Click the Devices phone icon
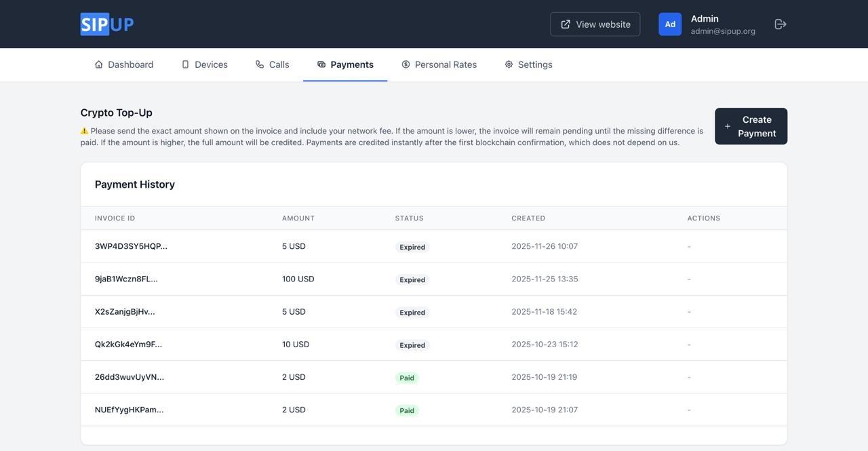 (185, 64)
